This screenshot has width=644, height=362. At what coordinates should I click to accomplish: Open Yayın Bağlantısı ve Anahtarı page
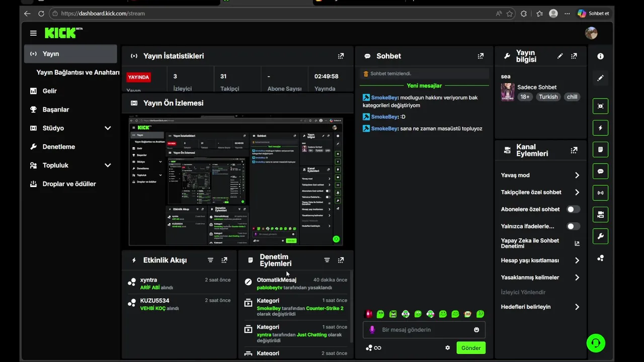point(78,72)
